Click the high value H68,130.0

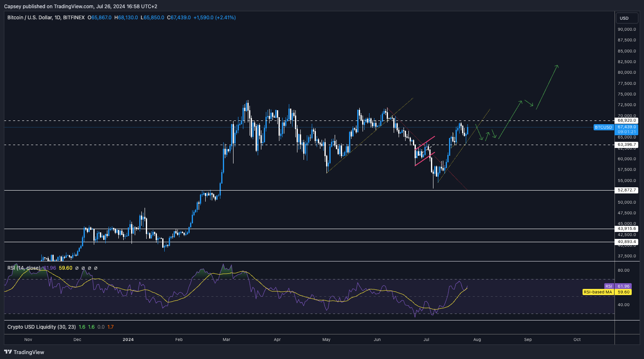126,18
